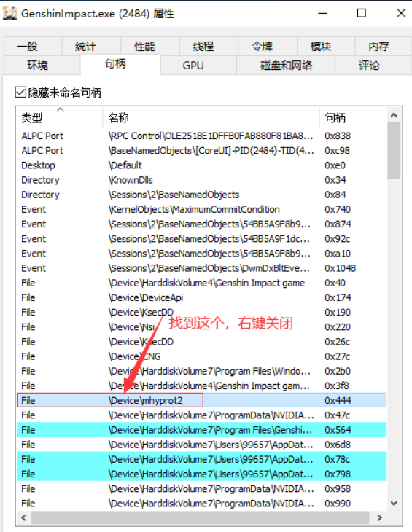Select the \Device\mhyprot2 file handle row
This screenshot has height=532, width=412.
pyautogui.click(x=201, y=400)
